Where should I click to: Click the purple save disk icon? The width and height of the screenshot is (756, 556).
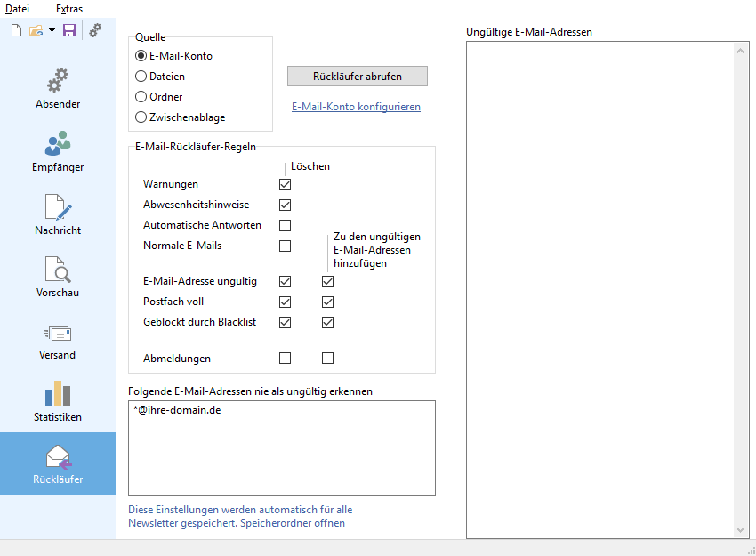(69, 30)
